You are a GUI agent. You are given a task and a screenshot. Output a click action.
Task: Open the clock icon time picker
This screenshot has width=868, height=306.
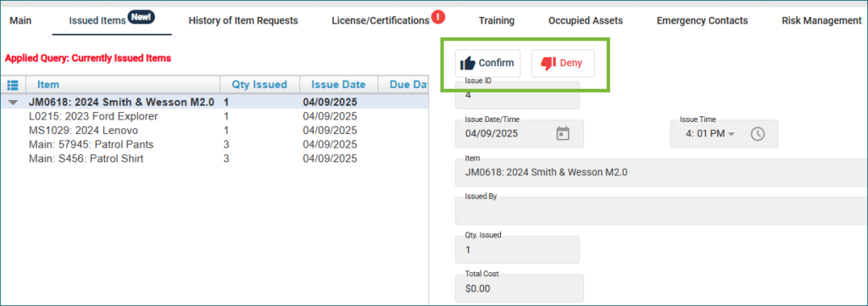[x=757, y=134]
